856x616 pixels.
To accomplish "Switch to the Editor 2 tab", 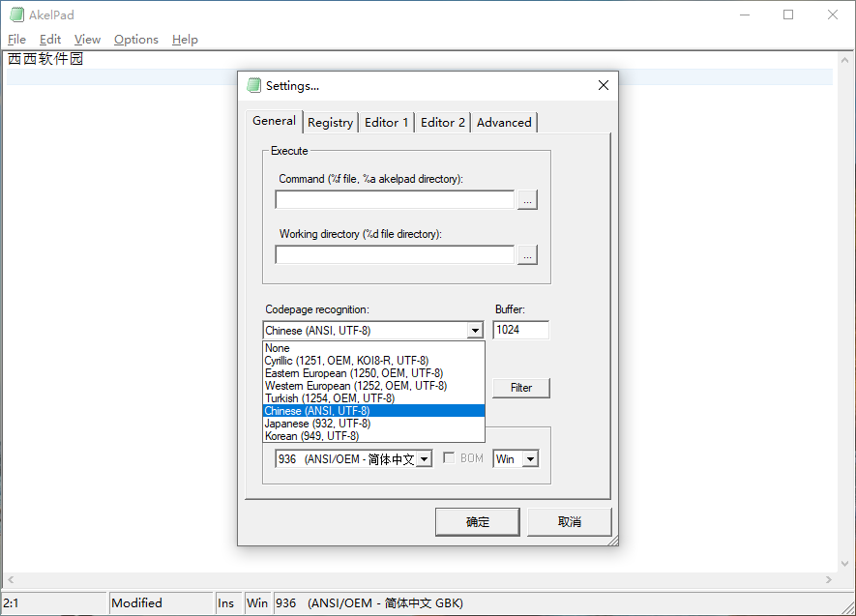I will click(x=442, y=123).
